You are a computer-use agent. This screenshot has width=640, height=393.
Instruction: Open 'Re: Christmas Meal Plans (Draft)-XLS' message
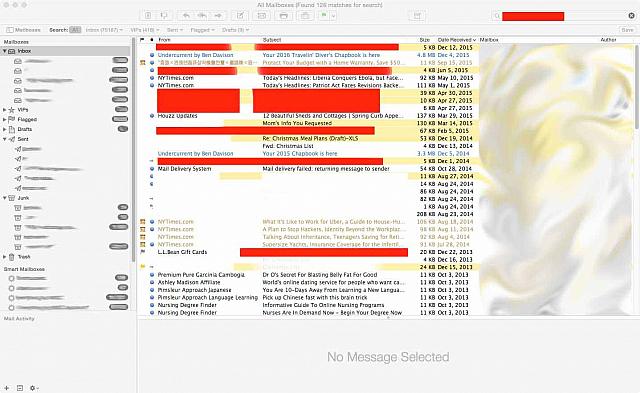[310, 138]
